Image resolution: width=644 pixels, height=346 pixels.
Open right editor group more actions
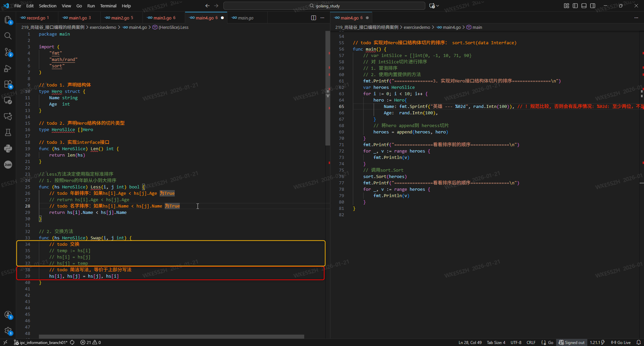click(x=636, y=18)
